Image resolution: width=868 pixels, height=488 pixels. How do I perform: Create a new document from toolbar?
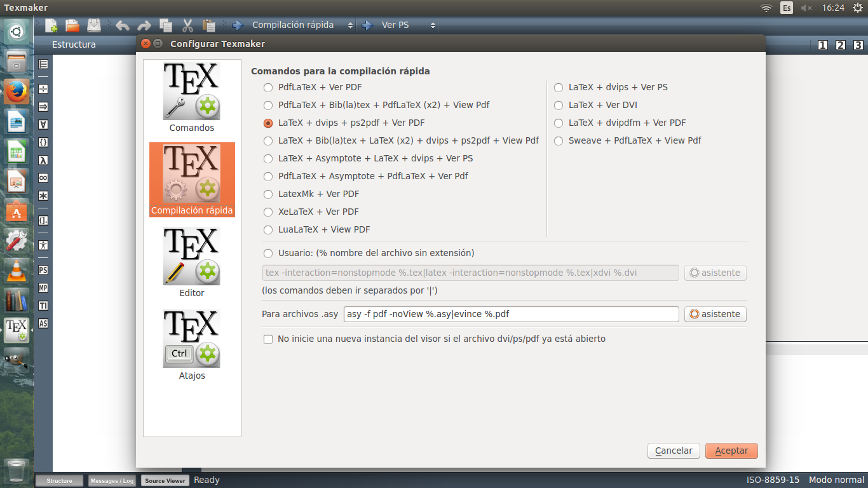pos(51,25)
